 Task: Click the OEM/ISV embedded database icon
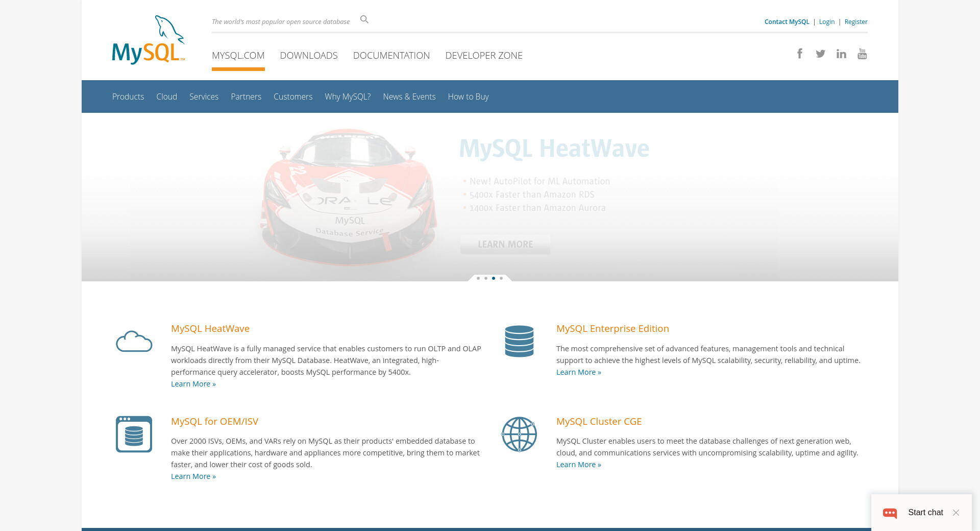coord(134,434)
